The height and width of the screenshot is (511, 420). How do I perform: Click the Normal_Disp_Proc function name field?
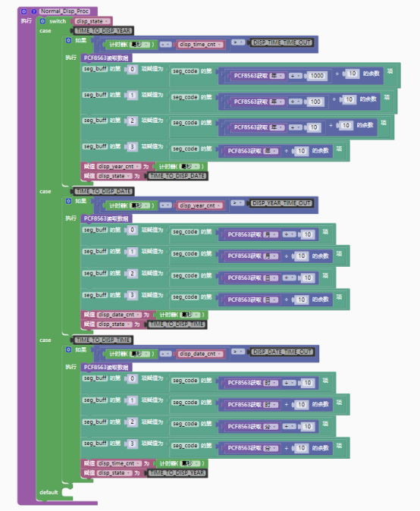65,11
